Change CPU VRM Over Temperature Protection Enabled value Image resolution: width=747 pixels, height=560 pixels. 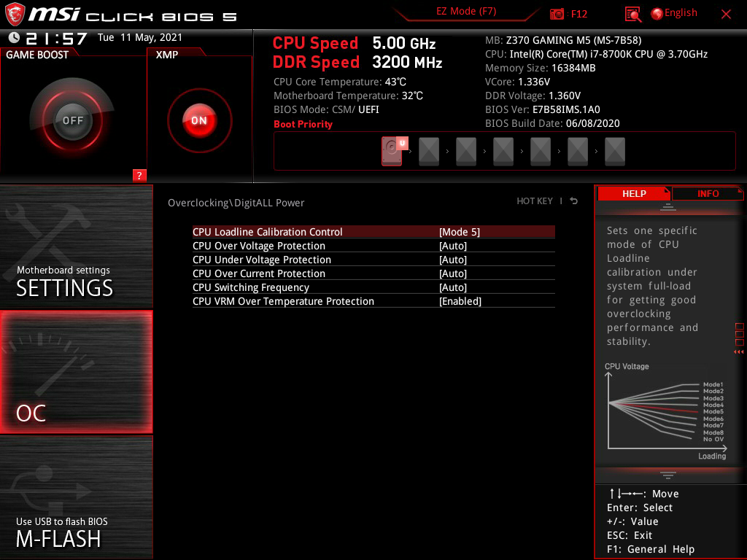(460, 301)
